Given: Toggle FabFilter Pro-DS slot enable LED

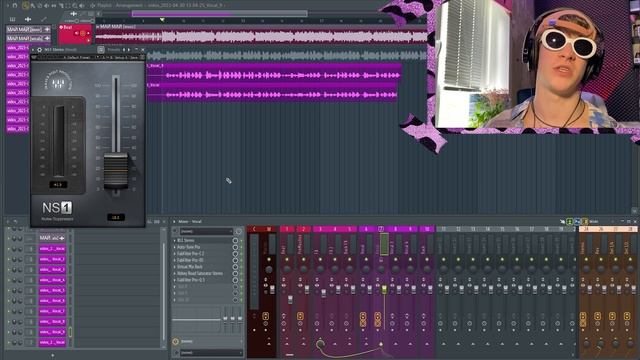Looking at the screenshot, I should 241,260.
